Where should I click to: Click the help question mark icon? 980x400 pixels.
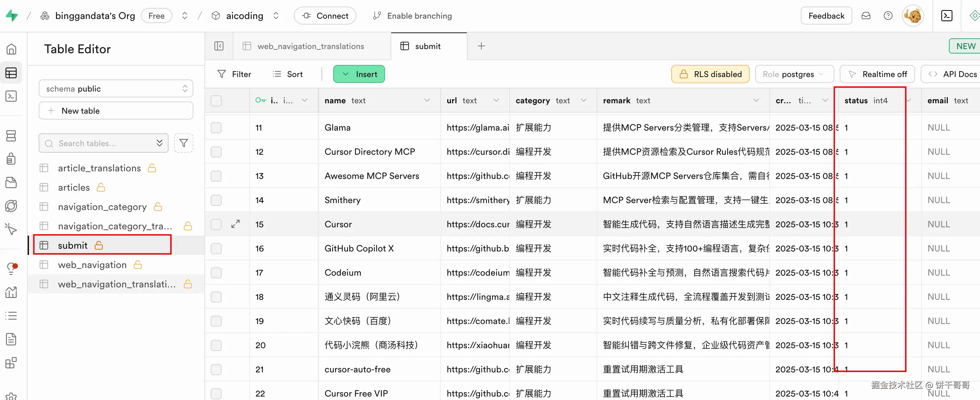click(887, 16)
